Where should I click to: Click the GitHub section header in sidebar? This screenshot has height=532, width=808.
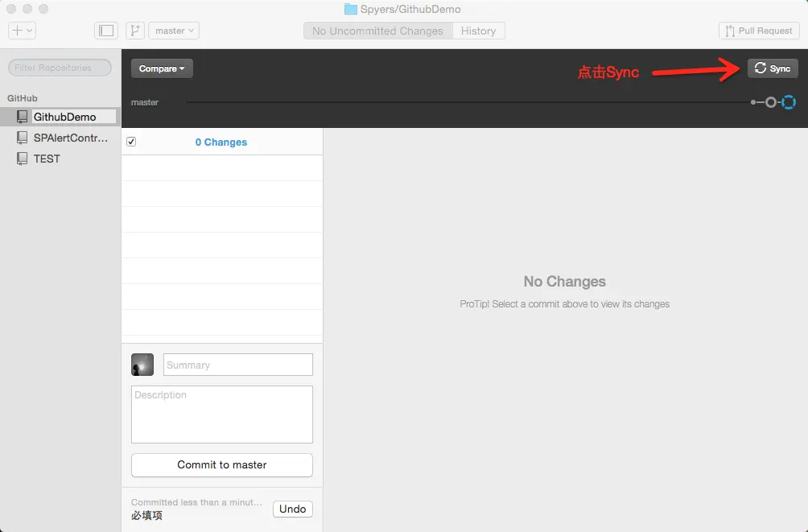[23, 98]
